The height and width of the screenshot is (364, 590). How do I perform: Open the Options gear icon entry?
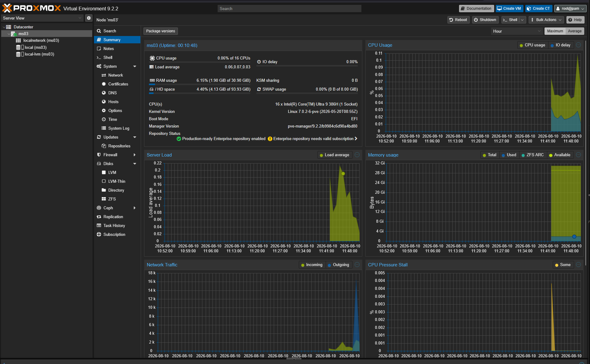pyautogui.click(x=104, y=110)
